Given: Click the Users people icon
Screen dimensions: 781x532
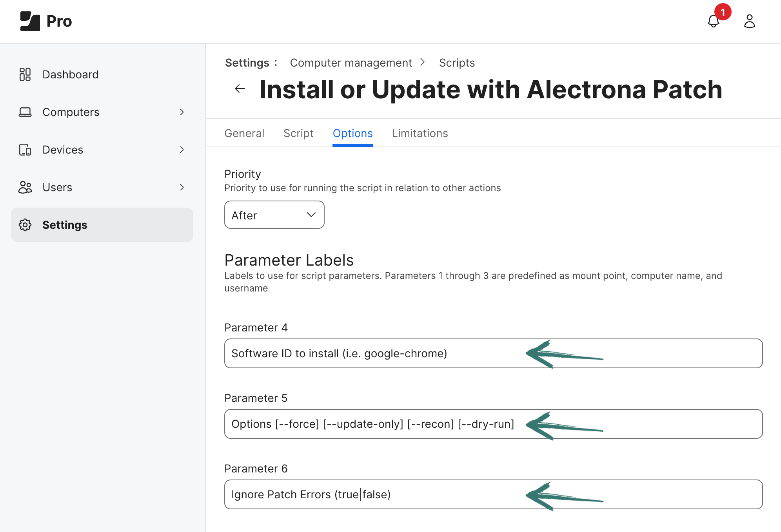Looking at the screenshot, I should coord(25,187).
